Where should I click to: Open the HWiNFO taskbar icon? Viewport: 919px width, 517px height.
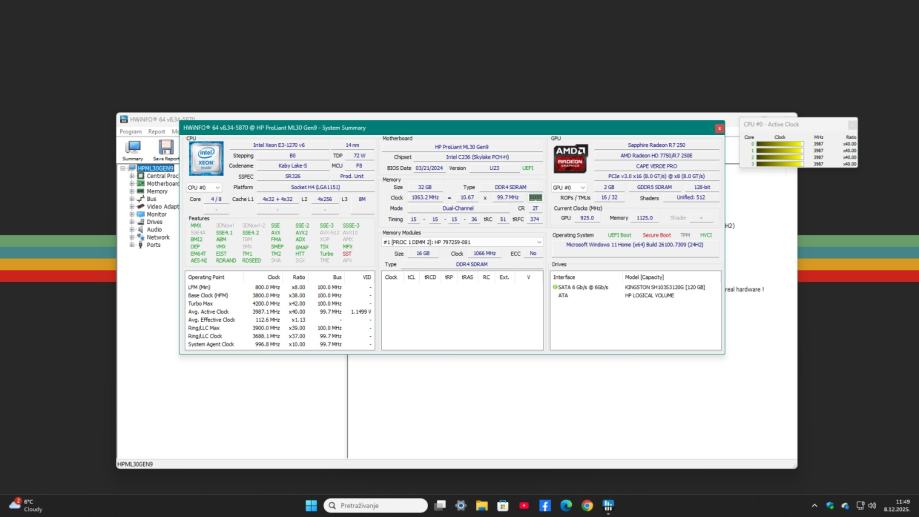tap(607, 505)
